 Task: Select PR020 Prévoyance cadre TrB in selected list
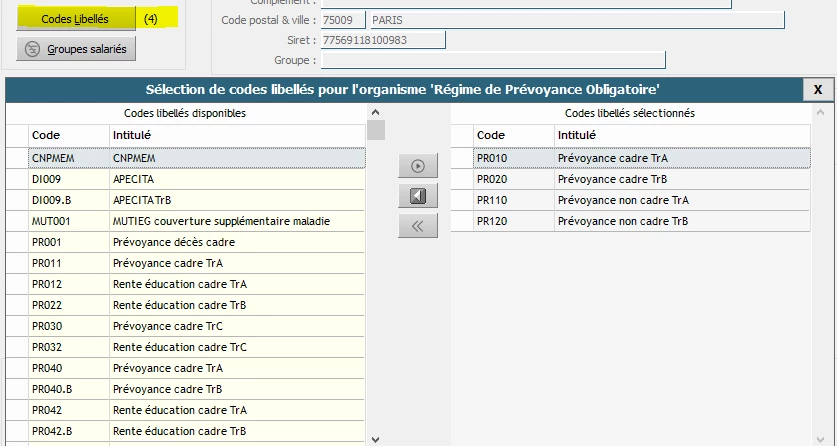click(640, 179)
